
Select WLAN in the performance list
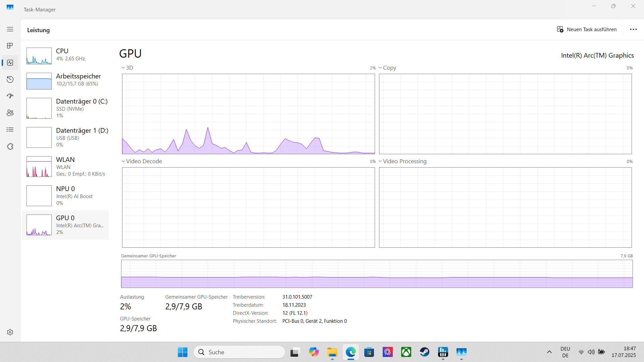point(65,166)
